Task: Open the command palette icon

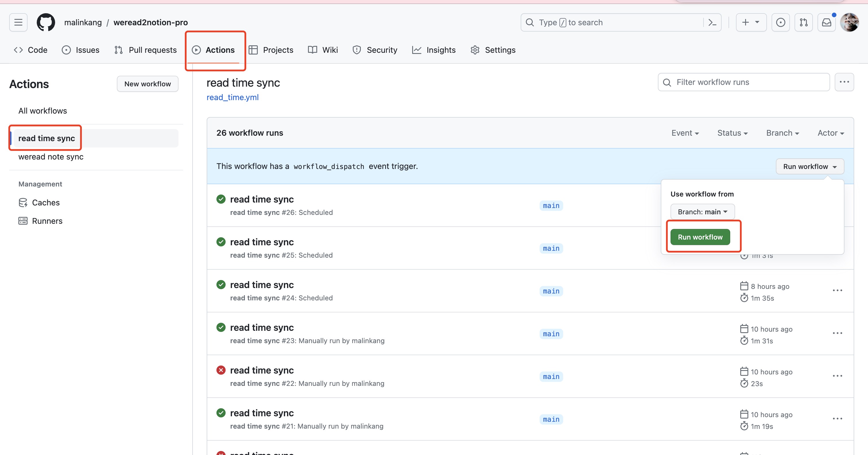Action: 712,23
